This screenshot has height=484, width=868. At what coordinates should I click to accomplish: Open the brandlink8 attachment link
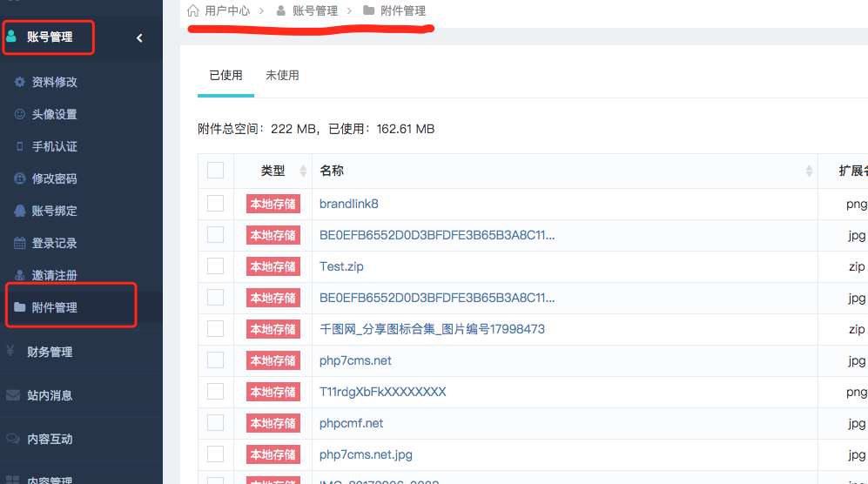tap(349, 204)
